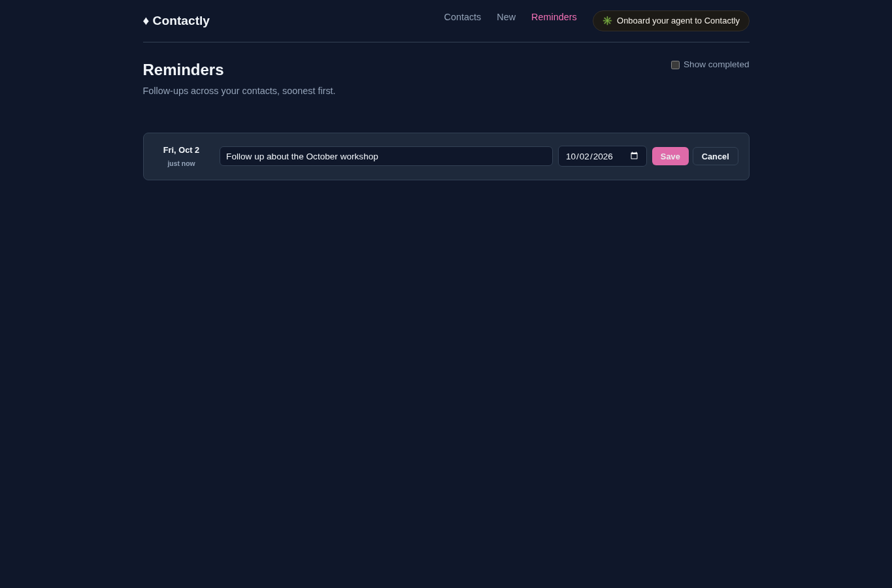Cancel editing the reminder
The height and width of the screenshot is (588, 892).
(716, 156)
